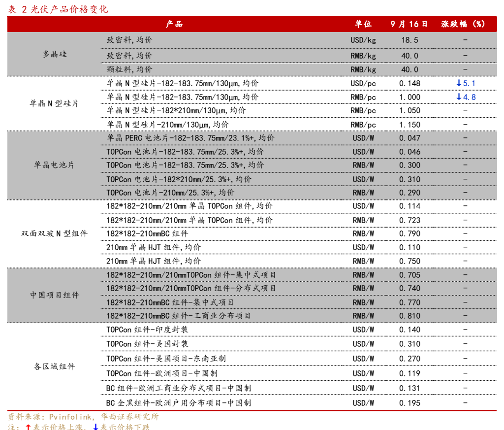Click the price value 0.114
This screenshot has width=504, height=430.
[x=410, y=206]
